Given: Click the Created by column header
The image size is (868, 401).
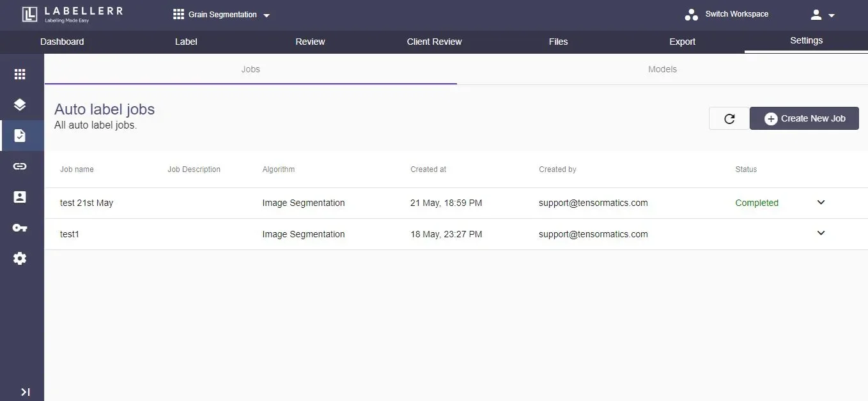Looking at the screenshot, I should point(557,169).
